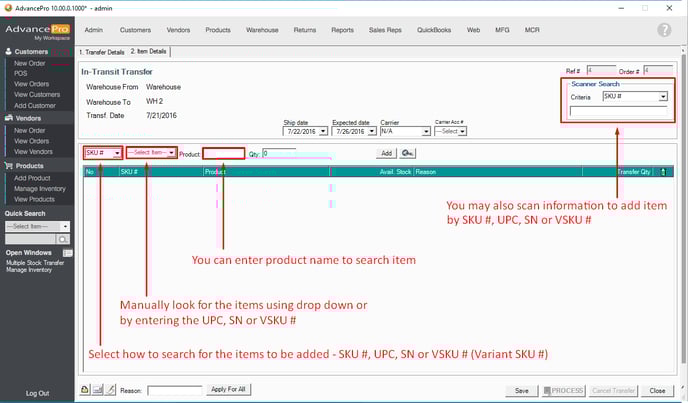This screenshot has height=403, width=688.
Task: Switch to the Transfer Details tab
Action: tap(102, 51)
